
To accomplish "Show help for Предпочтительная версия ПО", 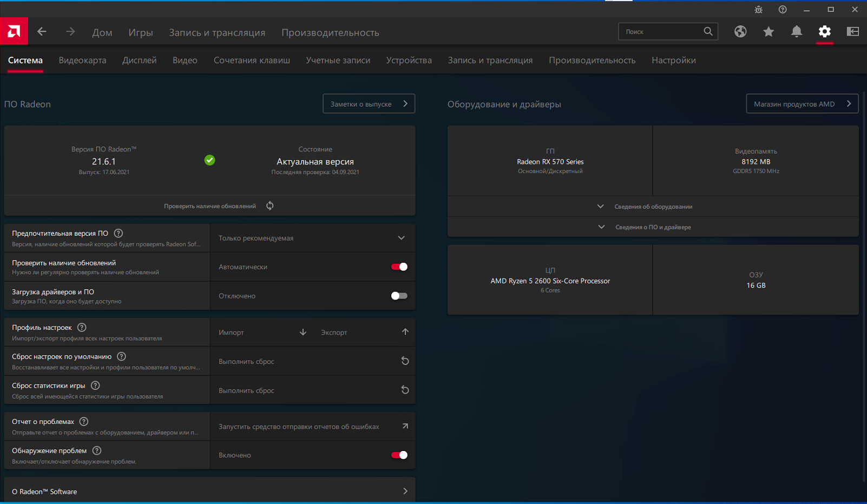I will pos(119,233).
